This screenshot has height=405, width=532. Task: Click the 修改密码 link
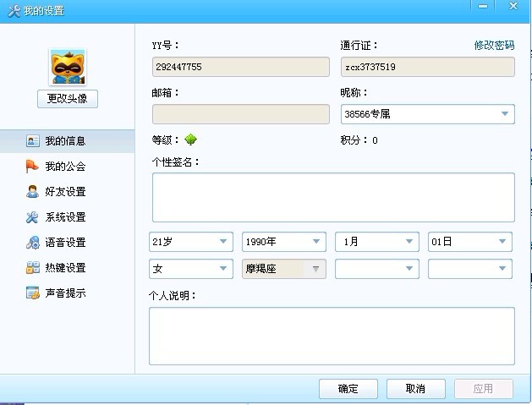(494, 45)
